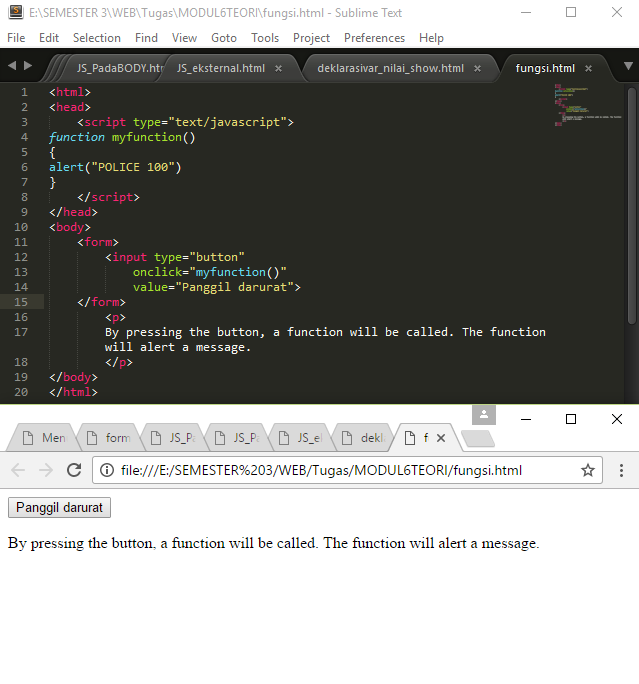Viewport: 639px width, 684px height.
Task: Click the minimap code preview in Sublime Text
Action: point(587,105)
